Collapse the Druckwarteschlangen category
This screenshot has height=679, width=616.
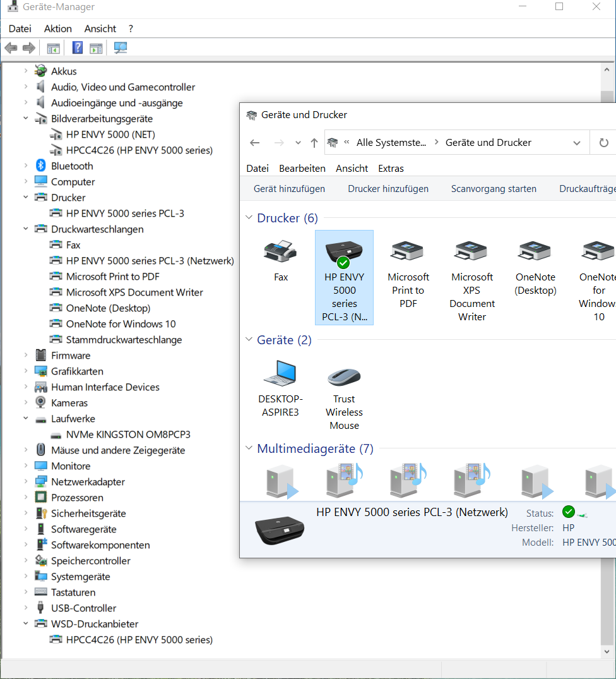pyautogui.click(x=25, y=229)
